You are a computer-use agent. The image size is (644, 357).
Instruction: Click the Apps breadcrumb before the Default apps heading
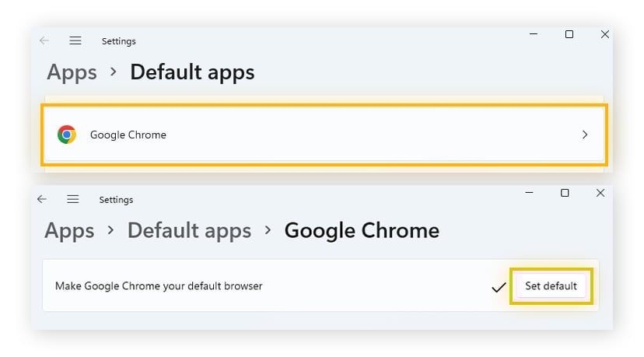click(72, 72)
